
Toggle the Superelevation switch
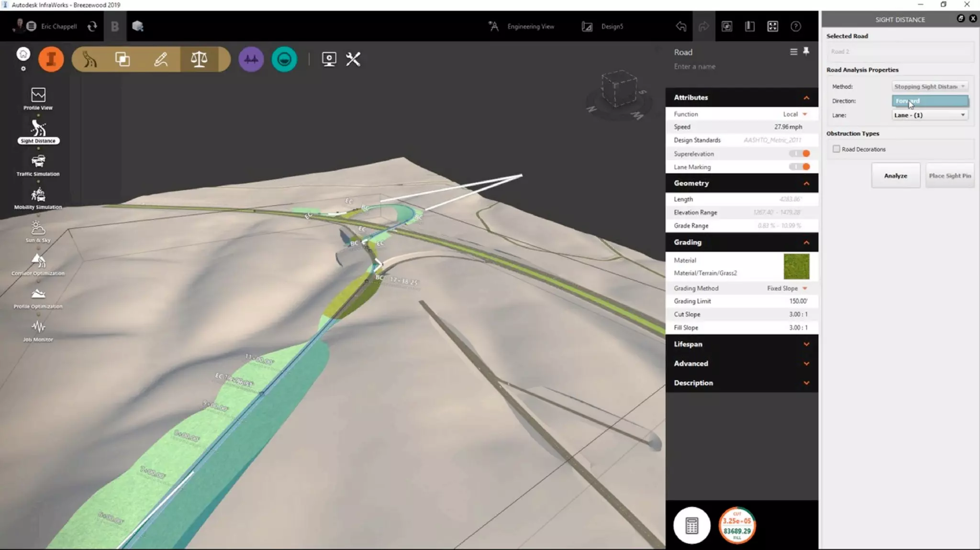[x=800, y=154]
